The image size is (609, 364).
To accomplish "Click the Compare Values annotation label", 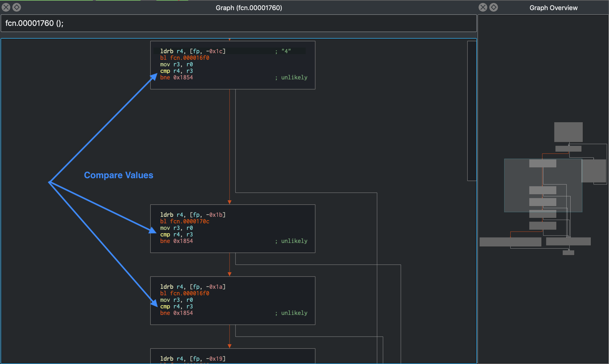I will coord(118,175).
